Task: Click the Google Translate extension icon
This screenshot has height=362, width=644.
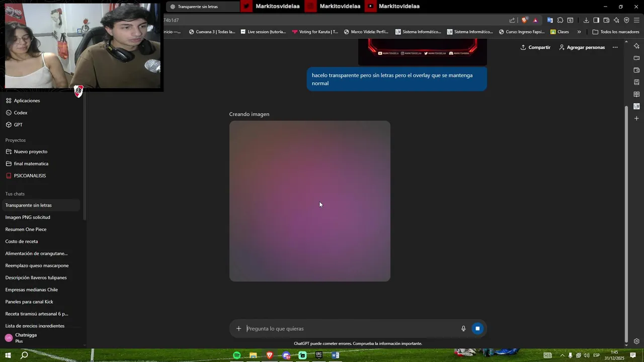Action: [550, 20]
